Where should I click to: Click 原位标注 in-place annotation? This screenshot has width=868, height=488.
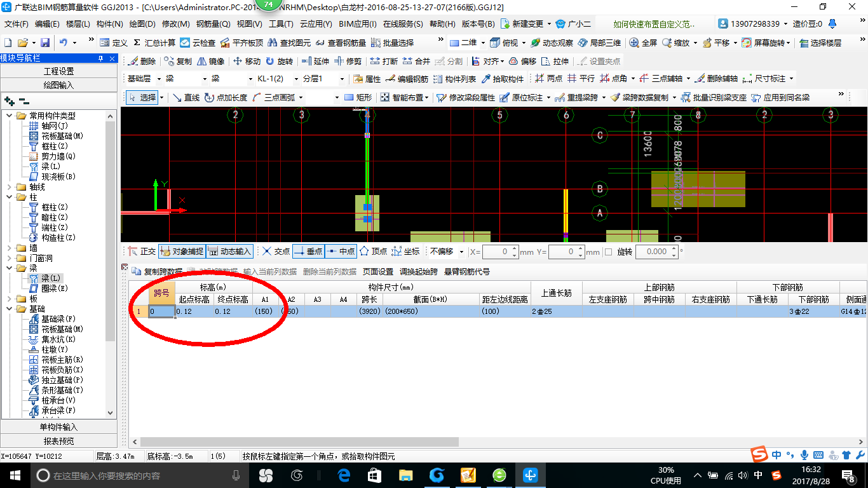pyautogui.click(x=521, y=97)
